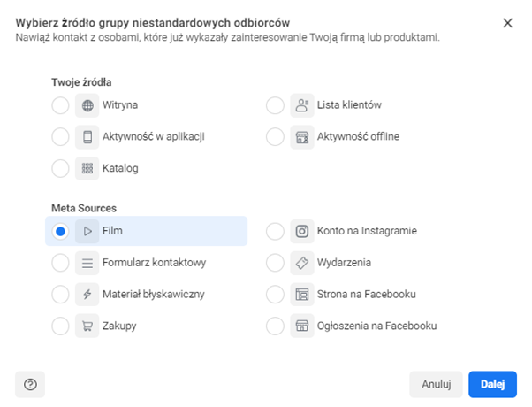Click the phone icon for Aktywność w aplikacji
Viewport: 532px width, 407px height.
pos(87,136)
